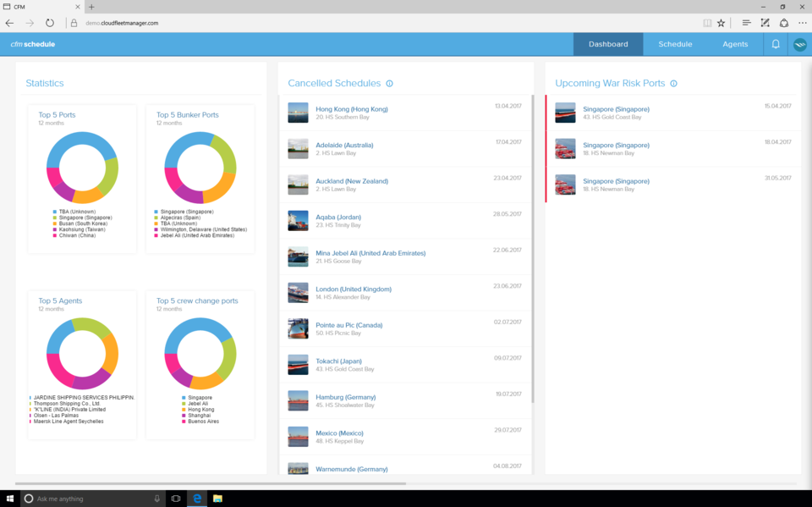Refresh the page with browser reload icon
This screenshot has height=507, width=812.
tap(50, 23)
